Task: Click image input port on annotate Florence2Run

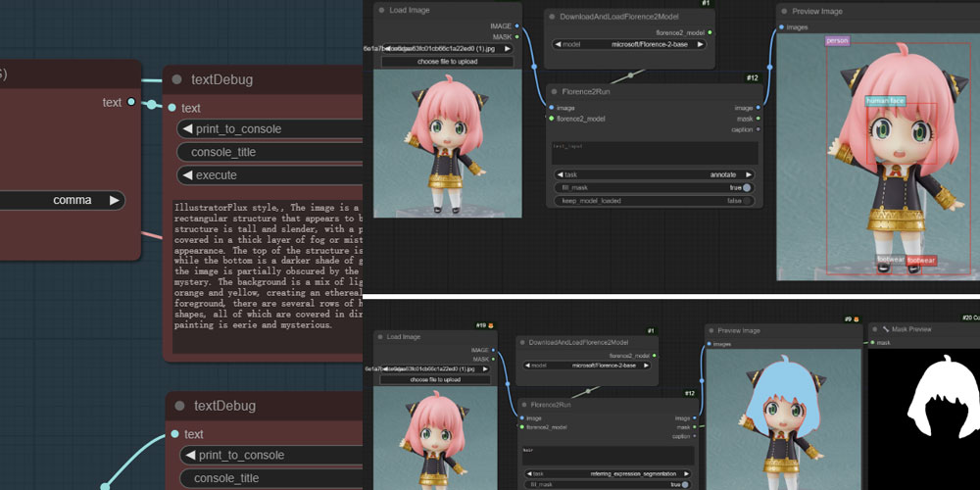Action: 551,108
